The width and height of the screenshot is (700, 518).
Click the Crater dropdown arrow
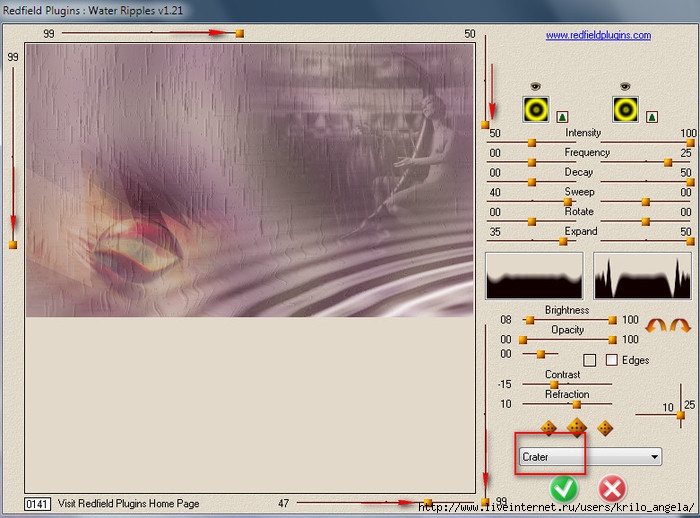[x=654, y=457]
